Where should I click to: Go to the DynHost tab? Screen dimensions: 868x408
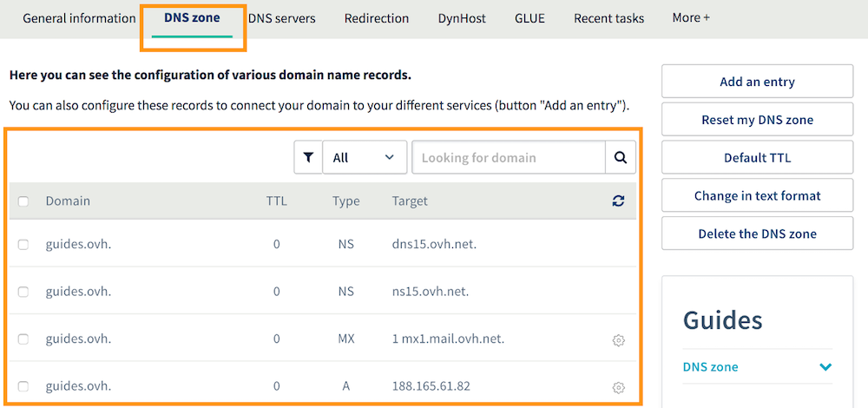pyautogui.click(x=462, y=18)
